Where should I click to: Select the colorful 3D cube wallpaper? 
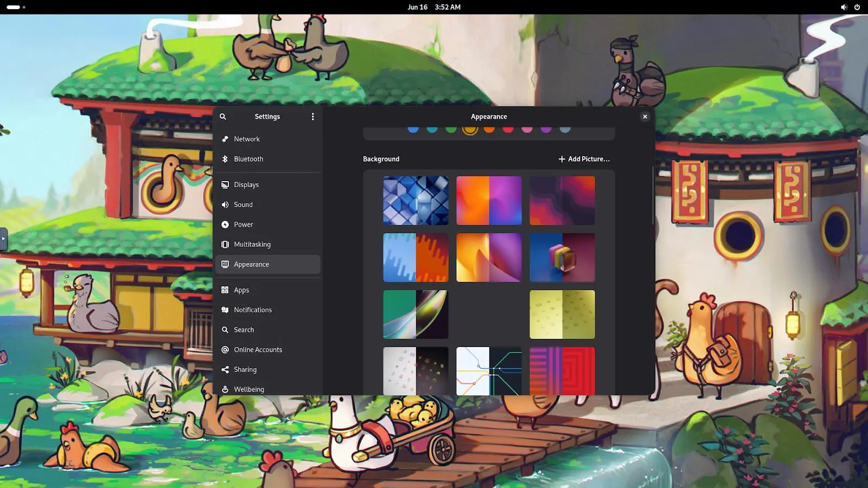[563, 258]
